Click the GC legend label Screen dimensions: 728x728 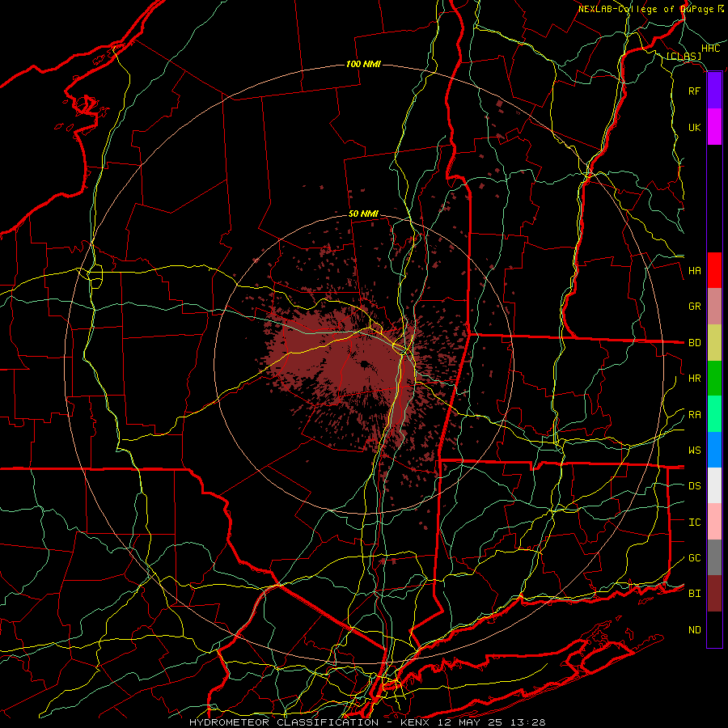click(694, 557)
